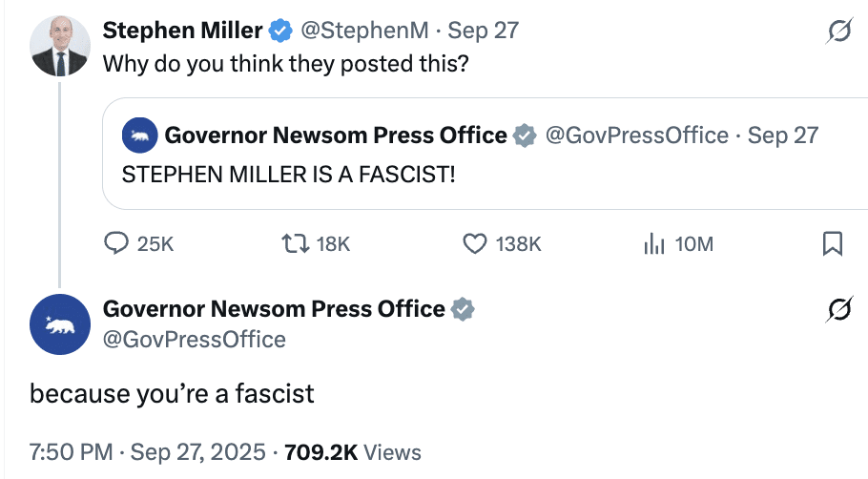Click Governor Newsom Press Office name in reply
868x479 pixels.
click(274, 309)
